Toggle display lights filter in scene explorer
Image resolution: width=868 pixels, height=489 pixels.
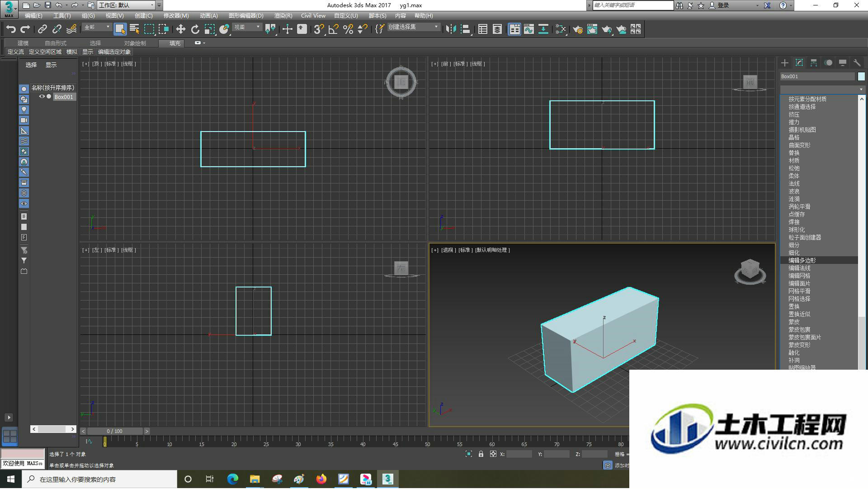[x=24, y=110]
